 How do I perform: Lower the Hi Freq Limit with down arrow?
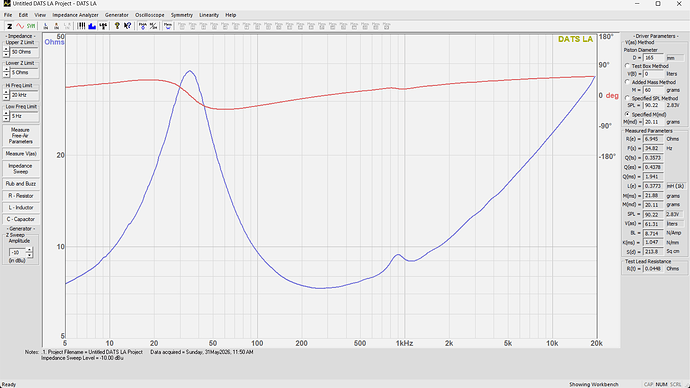(x=6, y=98)
